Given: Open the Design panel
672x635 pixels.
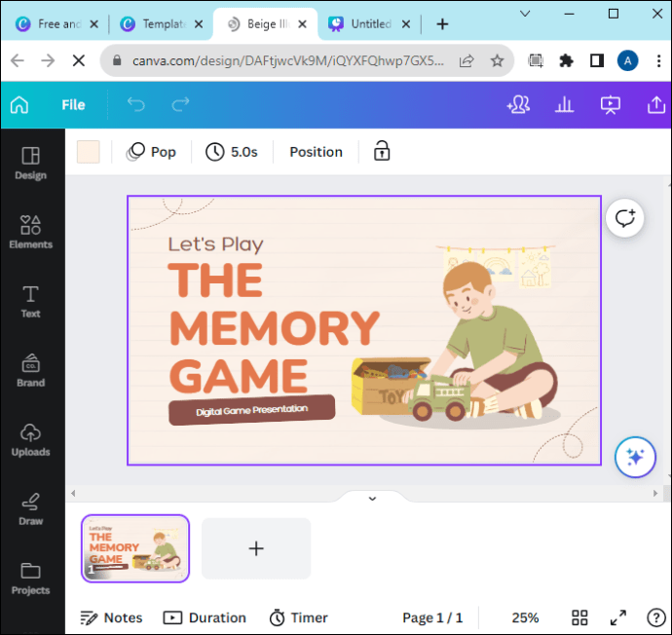Looking at the screenshot, I should tap(31, 164).
